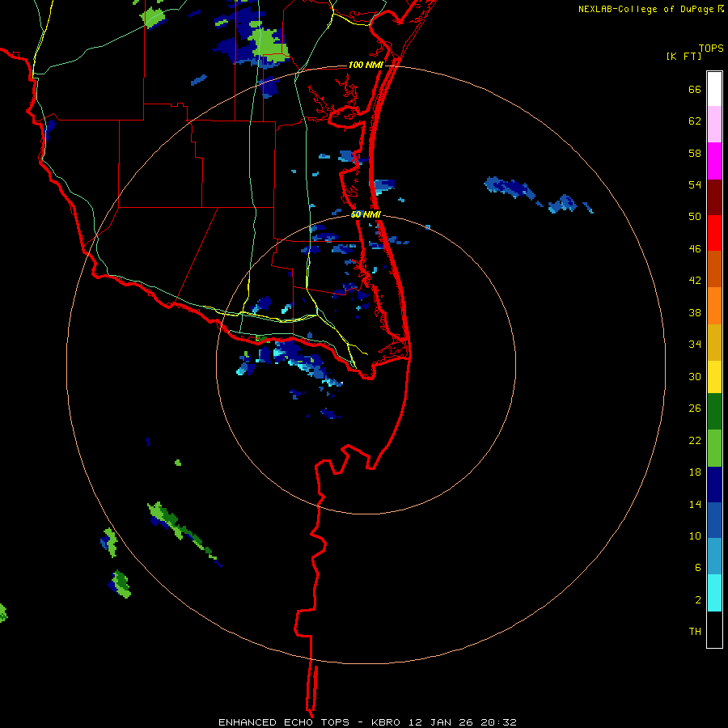Click the TH threshold legend label

pos(695,632)
